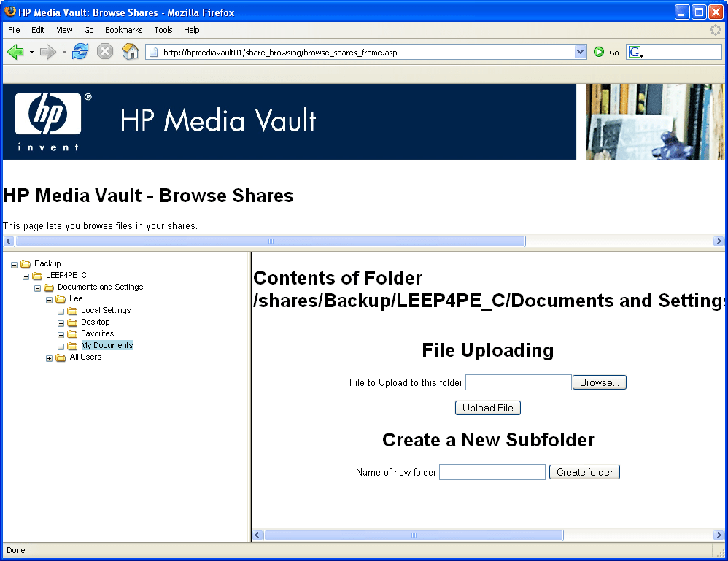Click the Upload File button
This screenshot has width=728, height=561.
(x=487, y=408)
